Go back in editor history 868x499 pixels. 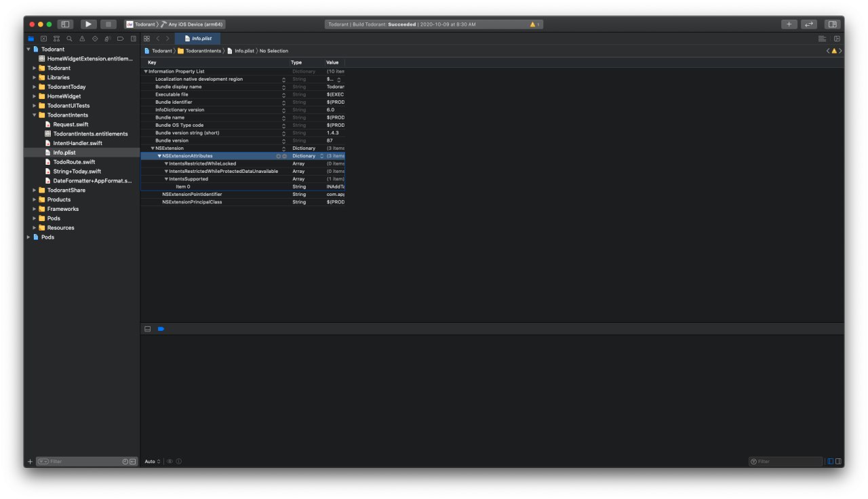158,39
